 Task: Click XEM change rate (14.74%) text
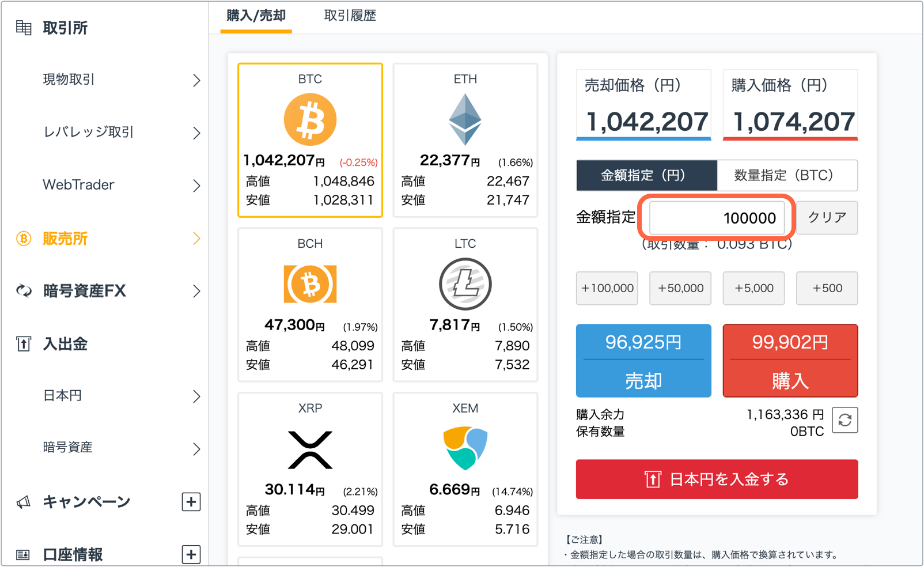pos(512,492)
